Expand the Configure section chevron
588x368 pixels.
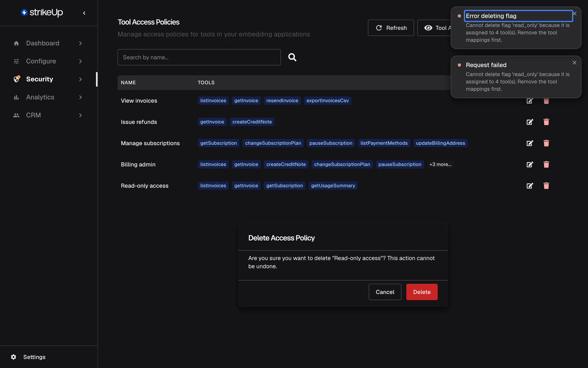tap(80, 61)
